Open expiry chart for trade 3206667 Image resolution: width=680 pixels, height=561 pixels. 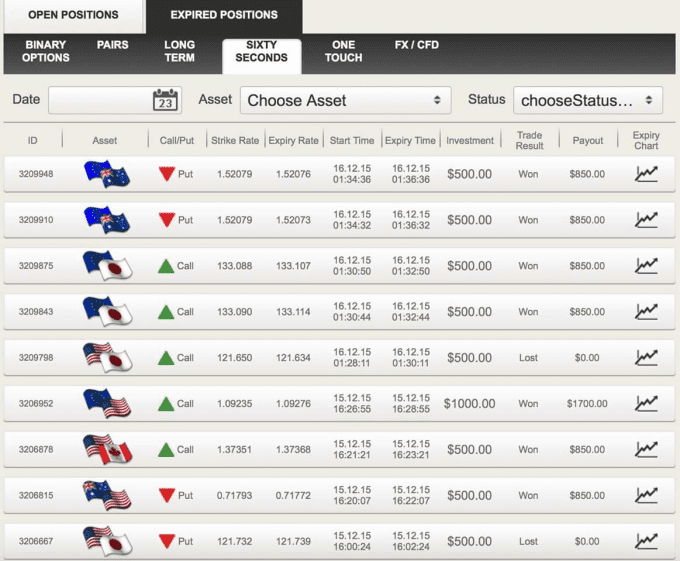point(646,541)
